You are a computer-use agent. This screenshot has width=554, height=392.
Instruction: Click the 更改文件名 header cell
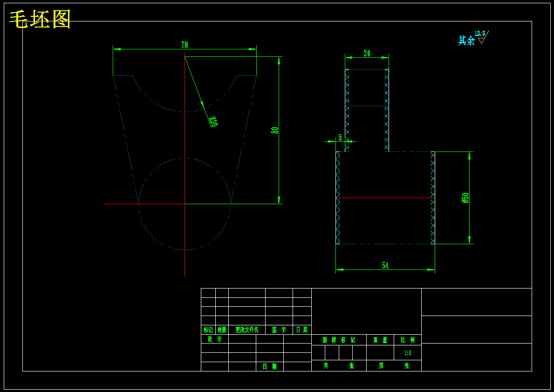247,330
